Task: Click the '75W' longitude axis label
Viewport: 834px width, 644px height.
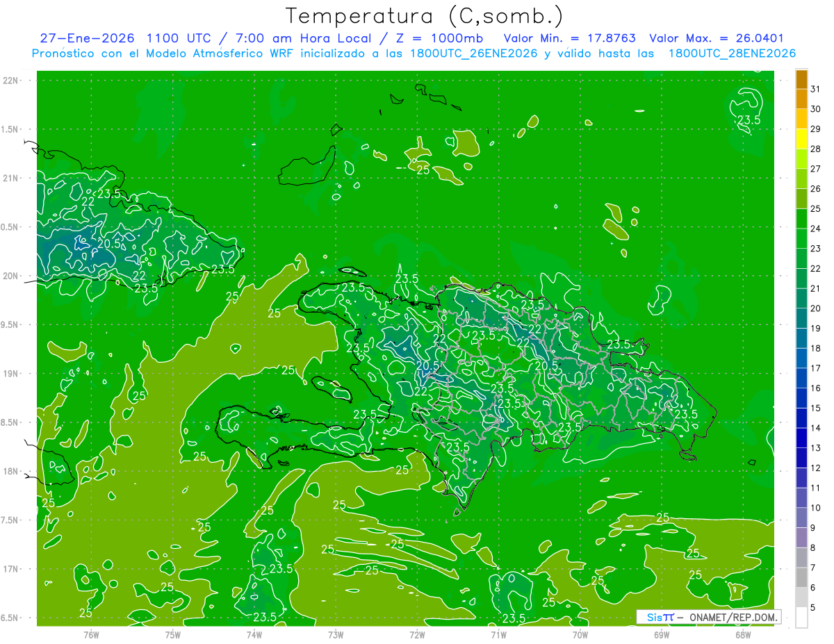Action: coord(173,634)
